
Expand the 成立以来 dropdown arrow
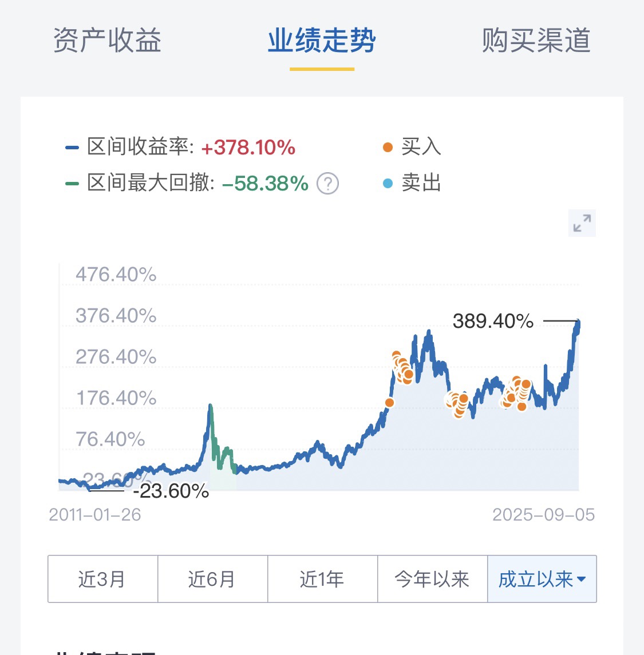tap(581, 579)
